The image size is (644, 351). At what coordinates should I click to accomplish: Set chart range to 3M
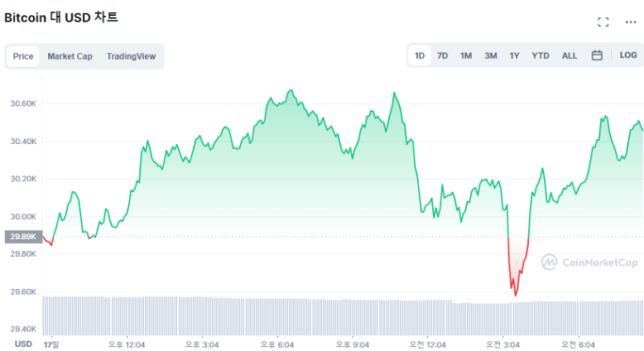coord(491,56)
